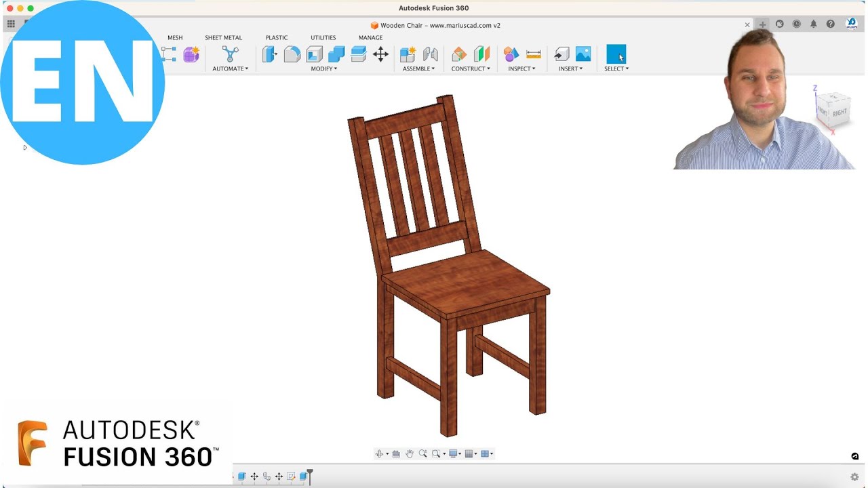This screenshot has height=488, width=868.
Task: Click the Look At icon
Action: tap(396, 454)
